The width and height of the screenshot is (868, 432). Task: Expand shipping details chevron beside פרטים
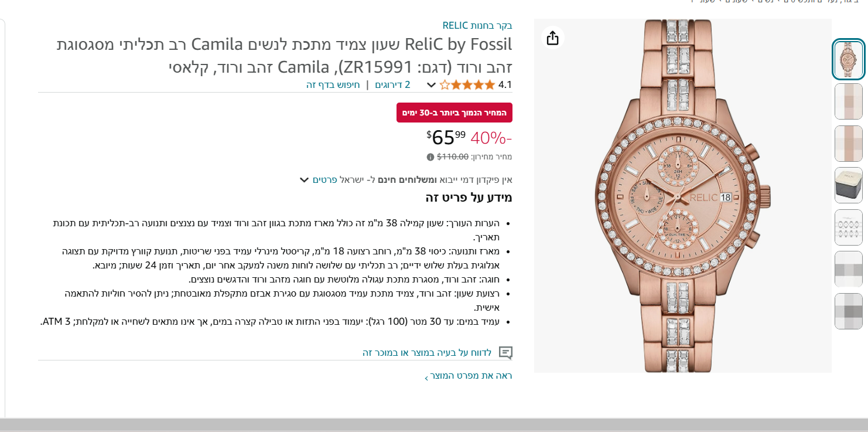click(304, 179)
